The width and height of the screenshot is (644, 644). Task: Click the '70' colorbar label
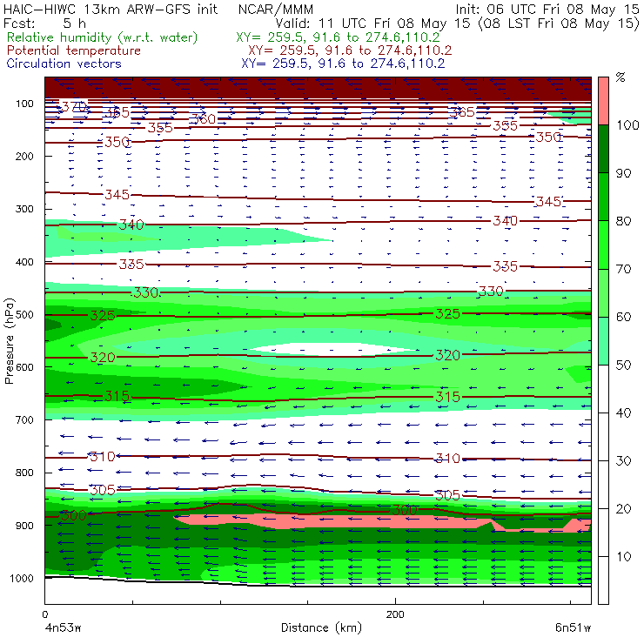(x=623, y=269)
